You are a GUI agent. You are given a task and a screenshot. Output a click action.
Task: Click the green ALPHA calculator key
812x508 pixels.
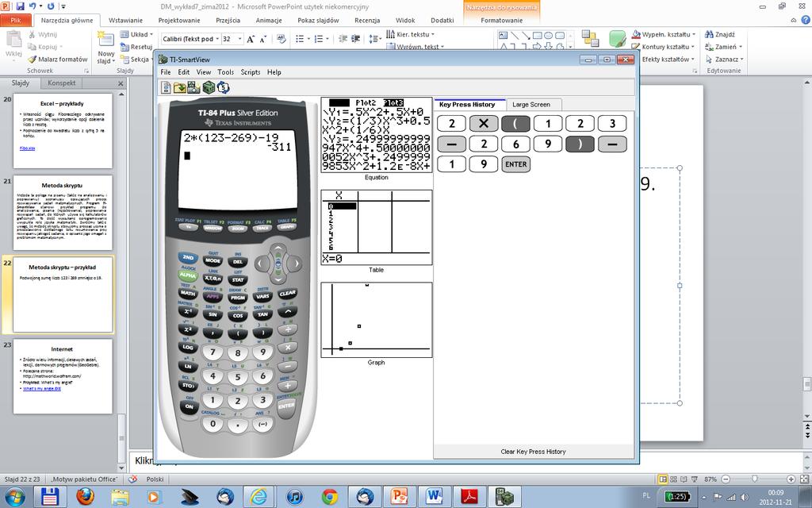pos(188,275)
